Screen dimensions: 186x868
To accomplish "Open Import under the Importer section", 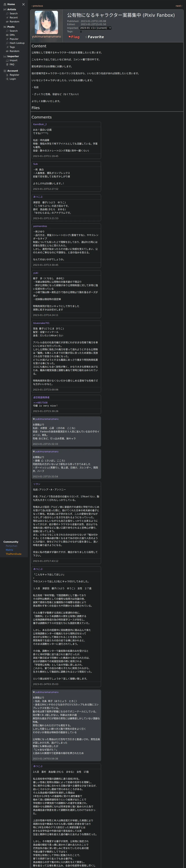I will tap(13, 61).
